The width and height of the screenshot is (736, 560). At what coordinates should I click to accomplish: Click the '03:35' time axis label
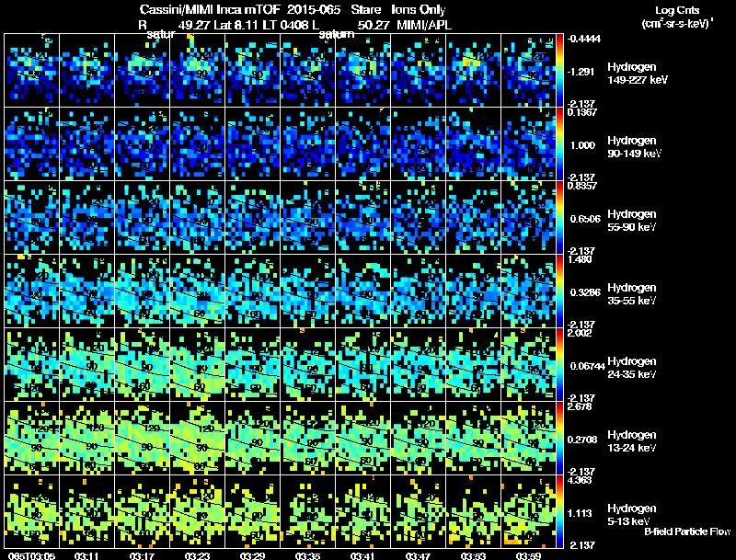307,556
